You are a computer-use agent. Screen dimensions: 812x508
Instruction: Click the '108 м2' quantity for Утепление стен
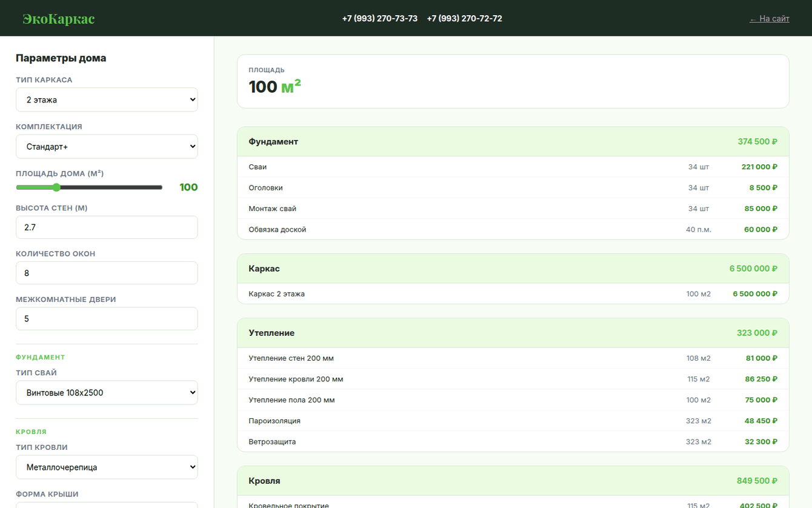coord(699,358)
